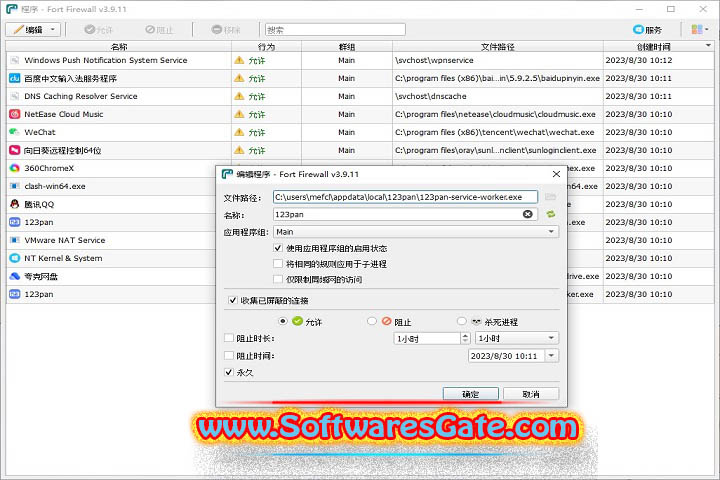Click the 移除 remove toolbar button

pyautogui.click(x=226, y=30)
